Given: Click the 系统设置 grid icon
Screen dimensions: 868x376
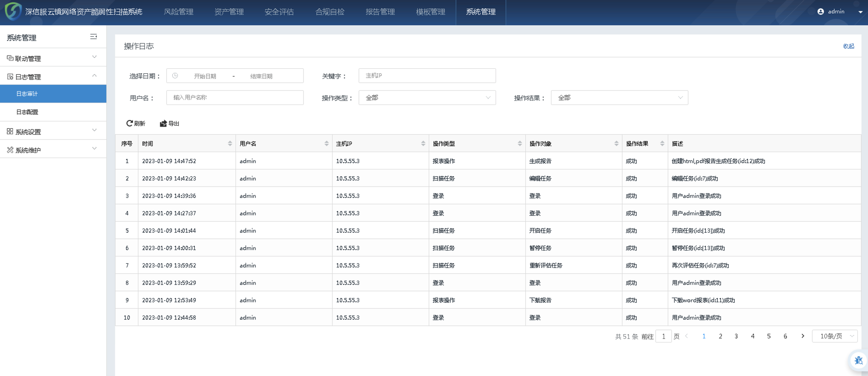Looking at the screenshot, I should click(10, 131).
